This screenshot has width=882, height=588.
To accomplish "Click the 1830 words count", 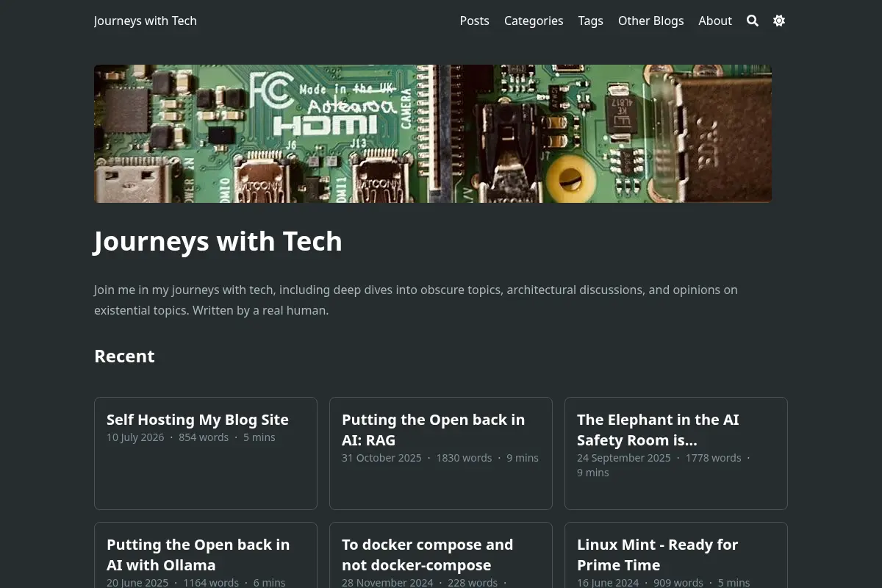I will pos(464,458).
